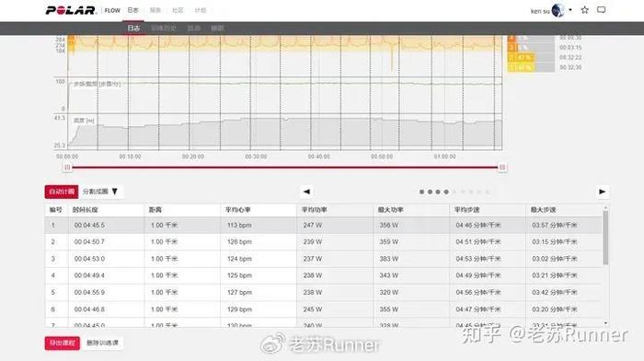This screenshot has width=644, height=361.
Task: Select the first pagination dot
Action: pos(421,192)
